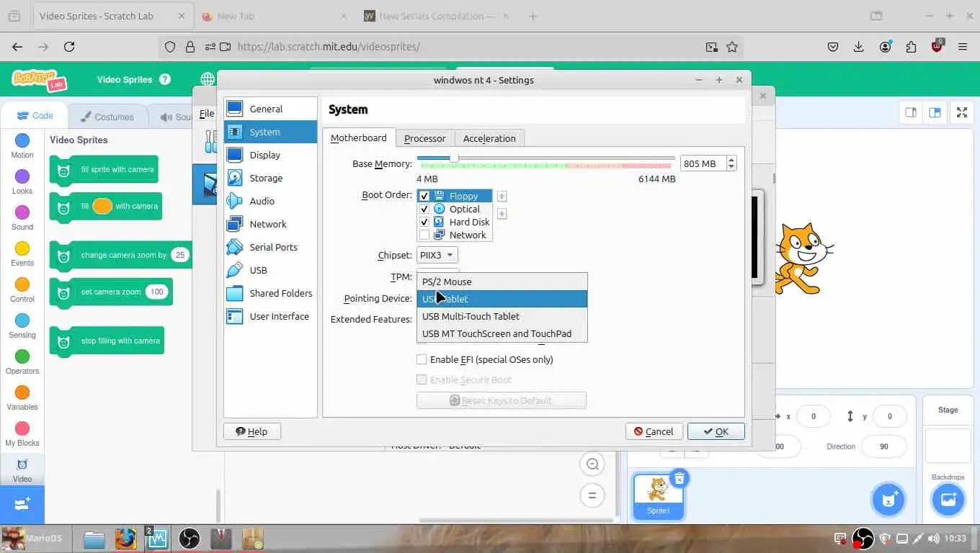This screenshot has width=980, height=553.
Task: Click the choose a sprite button
Action: pos(888,500)
